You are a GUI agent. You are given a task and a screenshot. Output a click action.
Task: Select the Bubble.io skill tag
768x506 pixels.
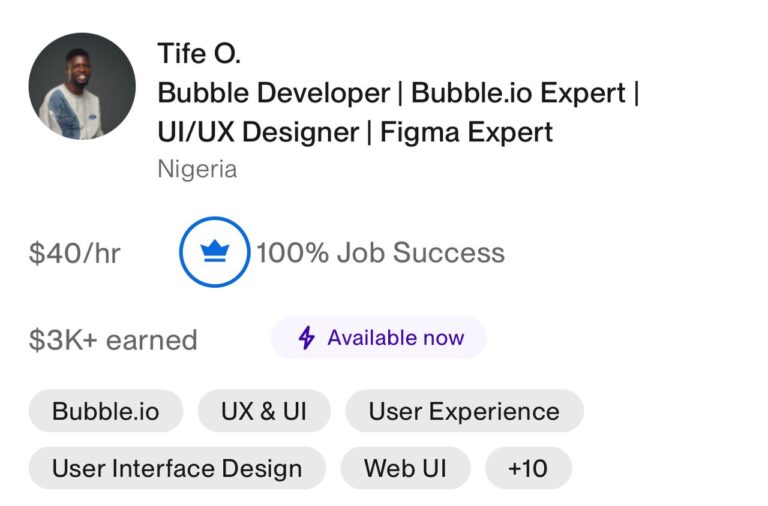pos(106,411)
